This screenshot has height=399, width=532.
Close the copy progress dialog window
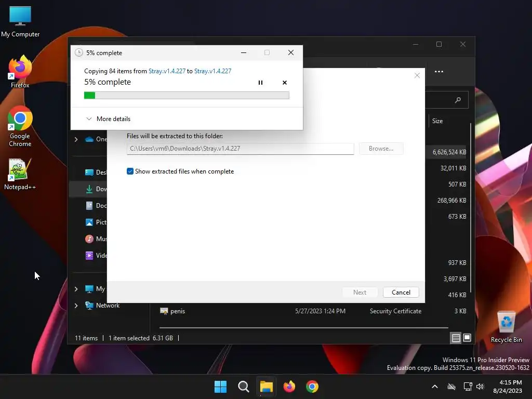291,52
